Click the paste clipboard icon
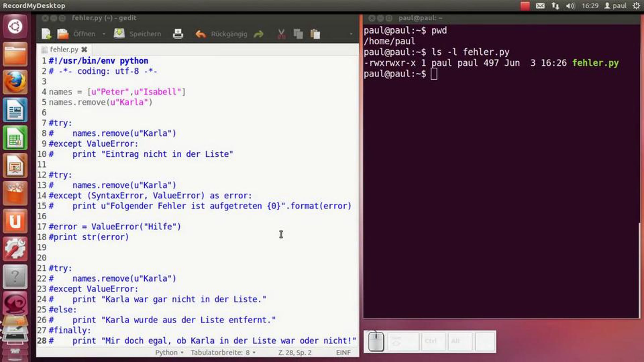 (315, 34)
